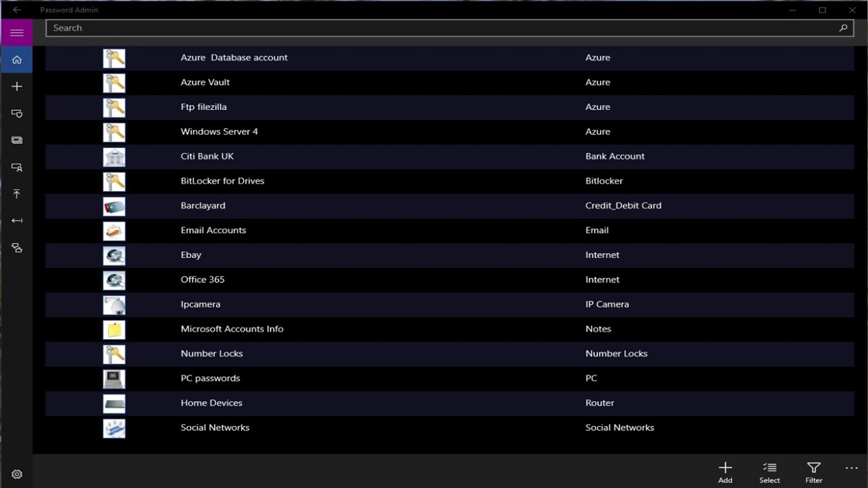
Task: Click the Bitlocker category text
Action: [x=604, y=181]
